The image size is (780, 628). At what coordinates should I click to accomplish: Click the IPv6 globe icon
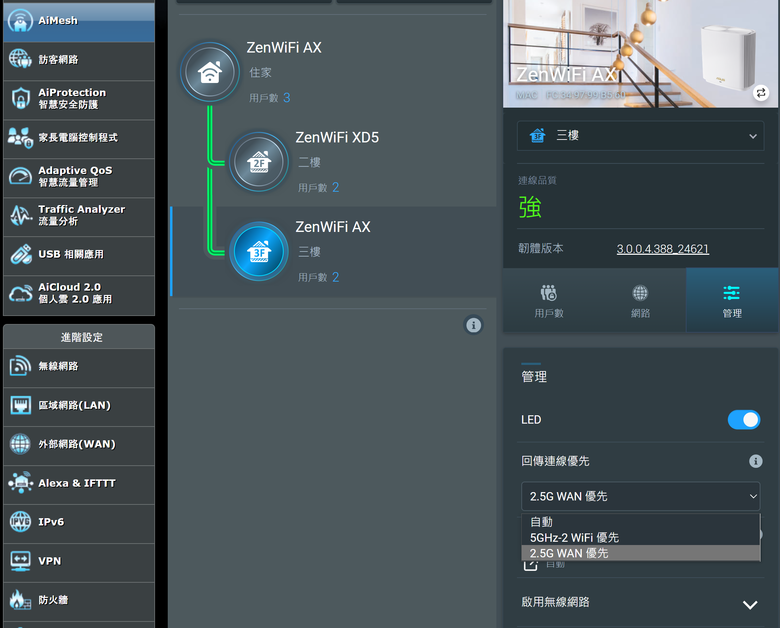pyautogui.click(x=20, y=522)
